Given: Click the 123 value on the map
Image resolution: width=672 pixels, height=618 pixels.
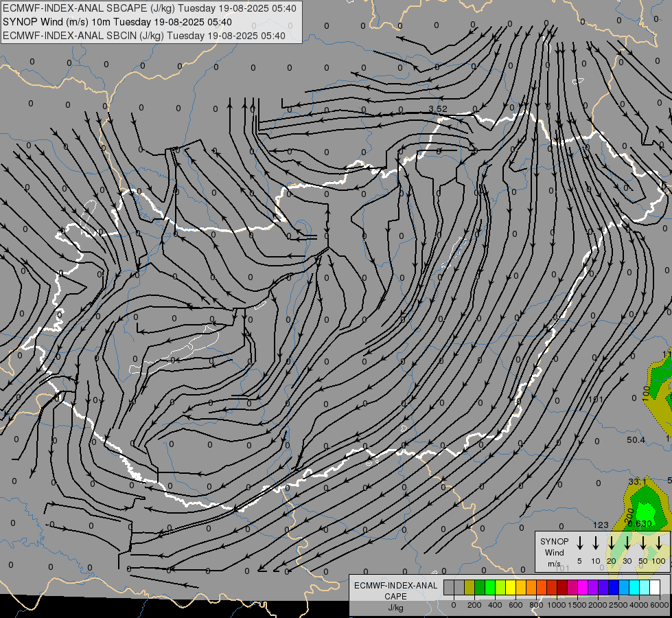Looking at the screenshot, I should 601,525.
